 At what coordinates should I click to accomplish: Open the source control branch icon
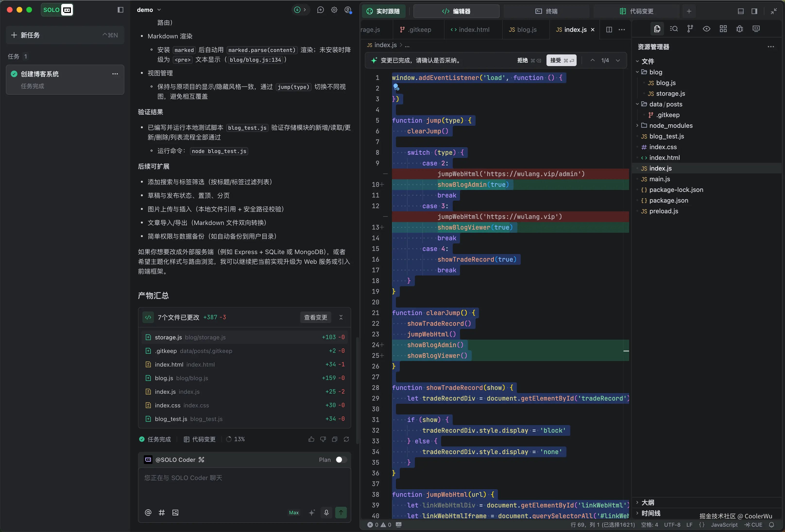(x=690, y=29)
